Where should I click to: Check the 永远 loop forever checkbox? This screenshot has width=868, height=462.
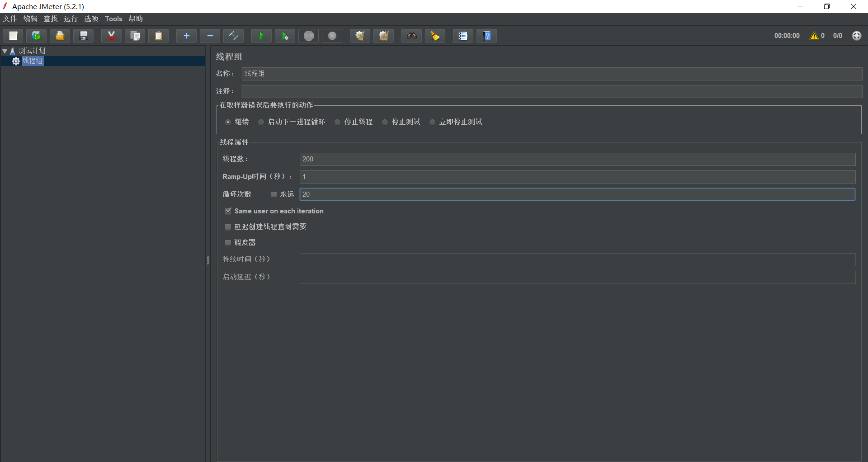coord(274,194)
